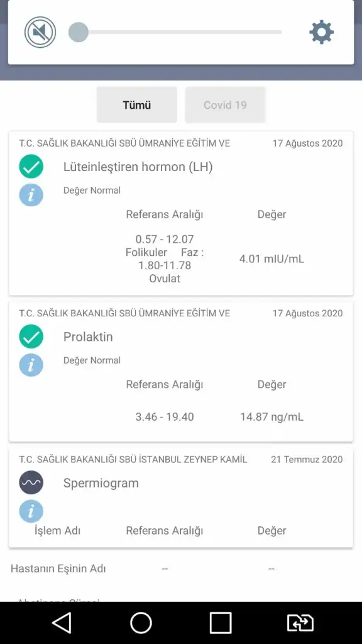Open info icon for Prolaktin result
362x644 pixels.
coord(31,365)
